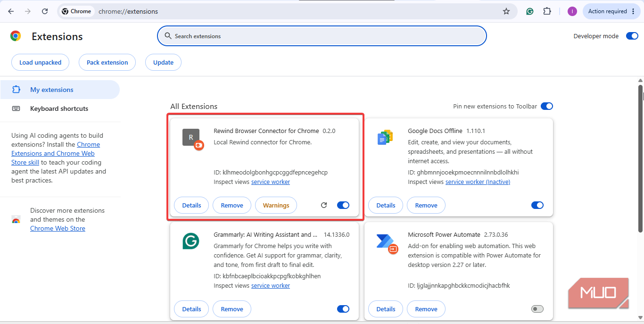Viewport: 644px width, 324px height.
Task: Click the Keyboard shortcuts keyboard icon
Action: (x=16, y=108)
